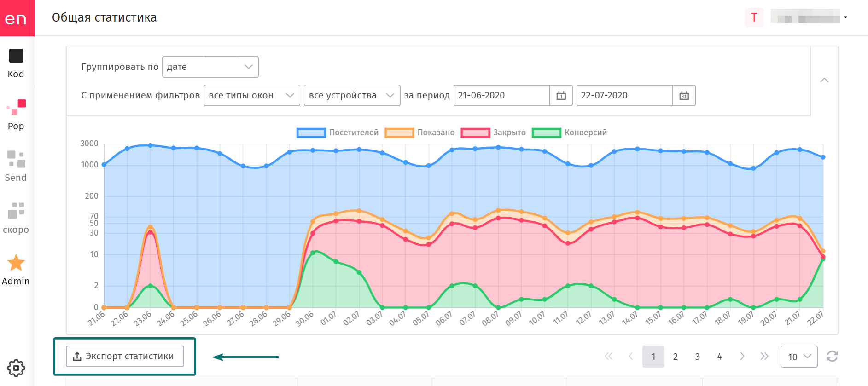Open the 'Группировать по' дате dropdown
Screen dimensions: 868x386
[x=210, y=67]
